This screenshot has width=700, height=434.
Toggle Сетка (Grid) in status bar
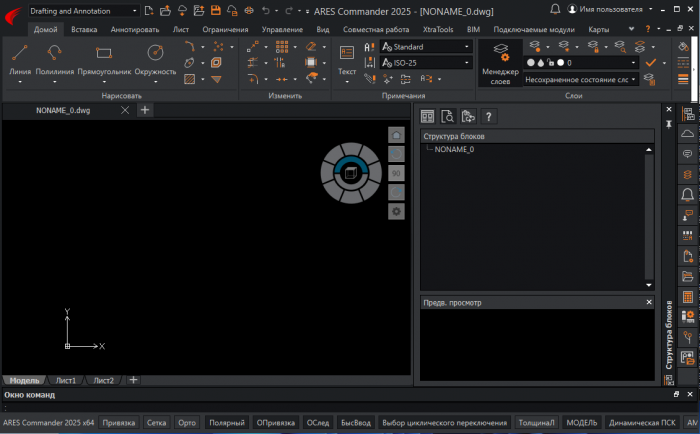point(156,423)
